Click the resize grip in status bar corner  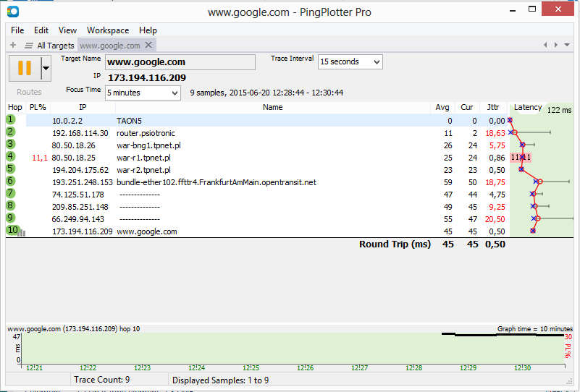pyautogui.click(x=569, y=382)
